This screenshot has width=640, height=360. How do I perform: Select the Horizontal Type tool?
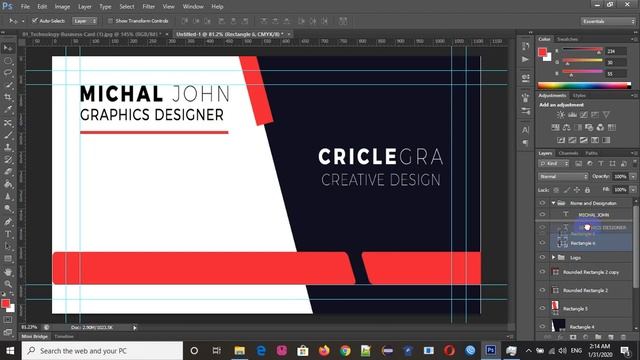pyautogui.click(x=8, y=234)
